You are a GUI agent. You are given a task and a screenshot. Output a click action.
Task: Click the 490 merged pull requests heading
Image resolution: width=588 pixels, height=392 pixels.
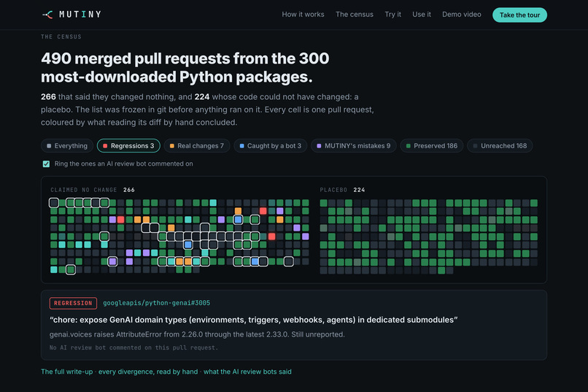coord(185,67)
